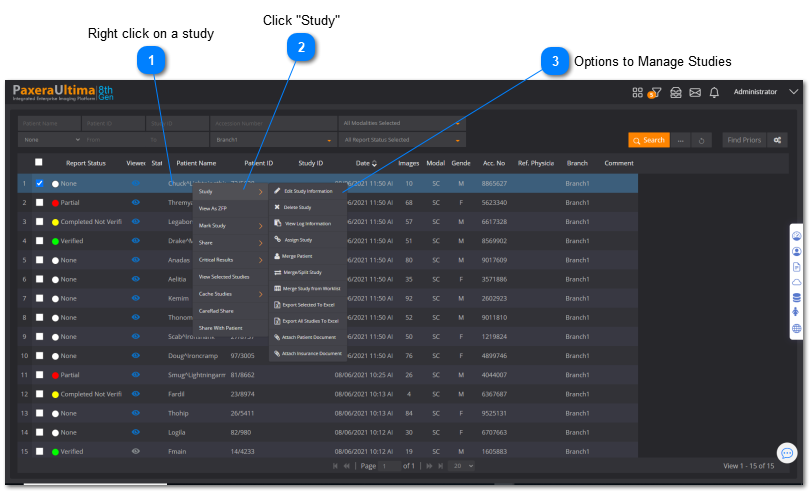Click the View Log Information document icon
The width and height of the screenshot is (812, 494).
(278, 223)
